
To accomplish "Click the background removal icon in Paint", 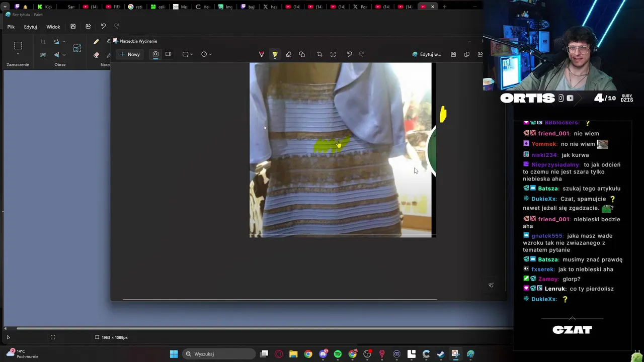I will pos(43,55).
